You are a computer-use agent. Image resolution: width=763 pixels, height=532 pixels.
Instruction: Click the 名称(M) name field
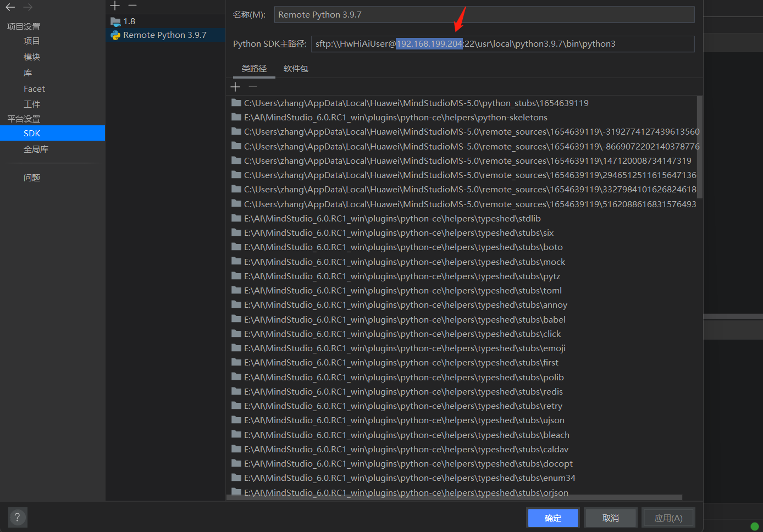coord(484,15)
